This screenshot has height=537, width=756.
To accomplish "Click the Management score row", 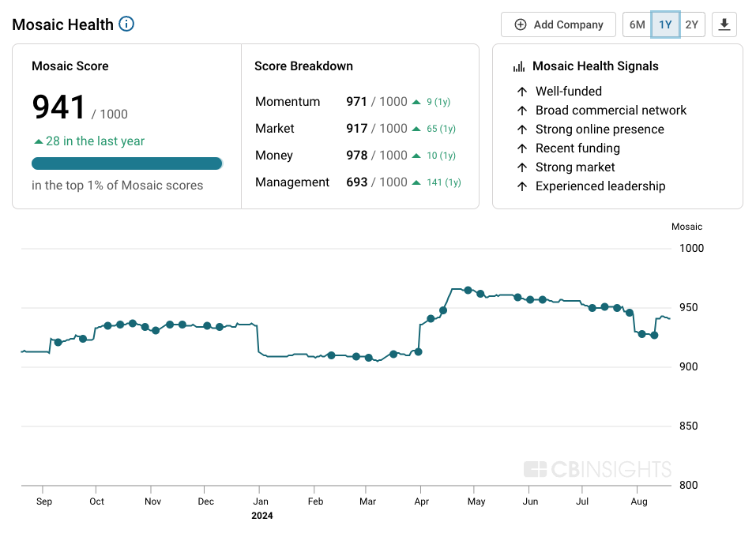I will (x=358, y=182).
